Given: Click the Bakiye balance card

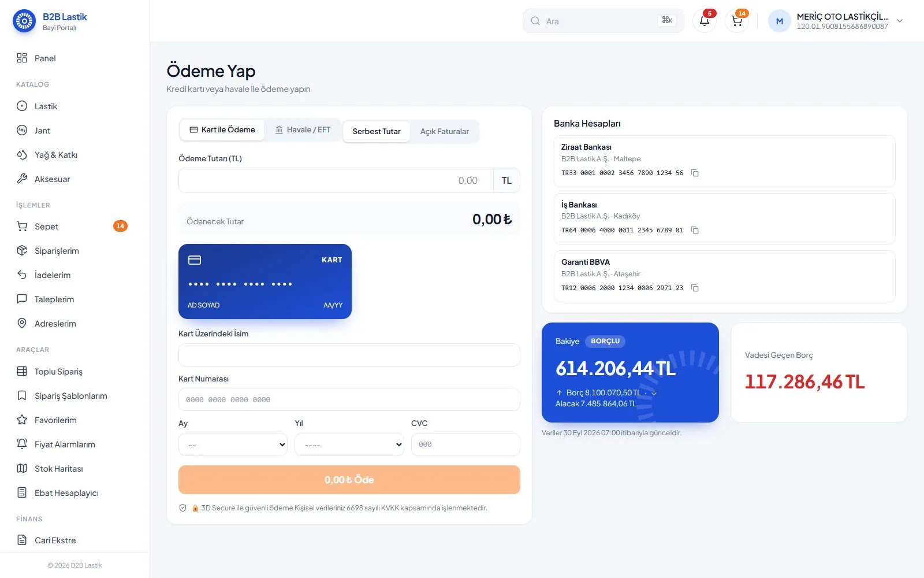Looking at the screenshot, I should 630,372.
